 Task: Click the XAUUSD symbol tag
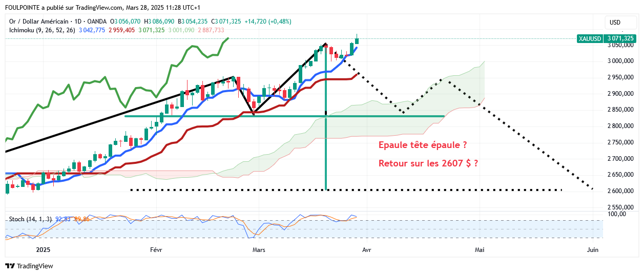(590, 38)
